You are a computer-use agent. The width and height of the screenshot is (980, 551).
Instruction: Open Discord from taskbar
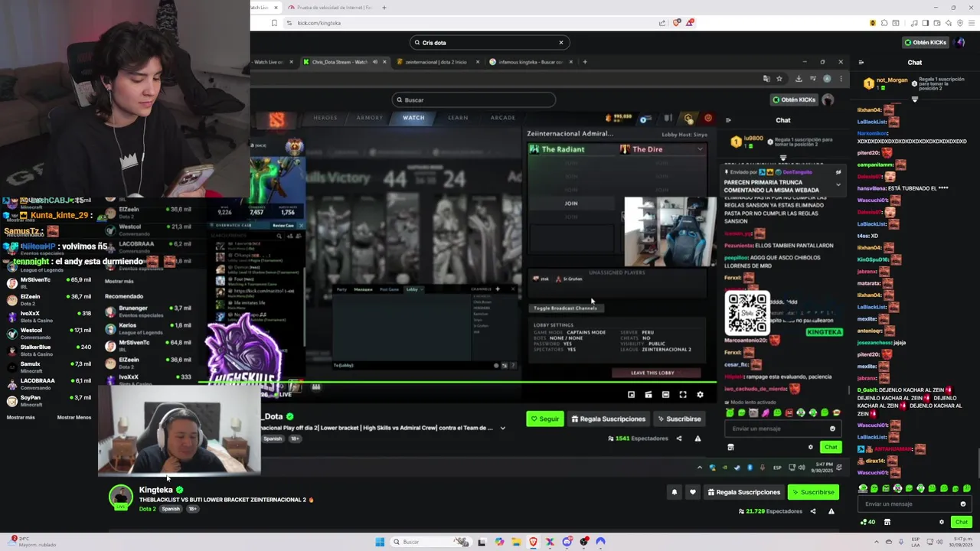click(x=567, y=542)
